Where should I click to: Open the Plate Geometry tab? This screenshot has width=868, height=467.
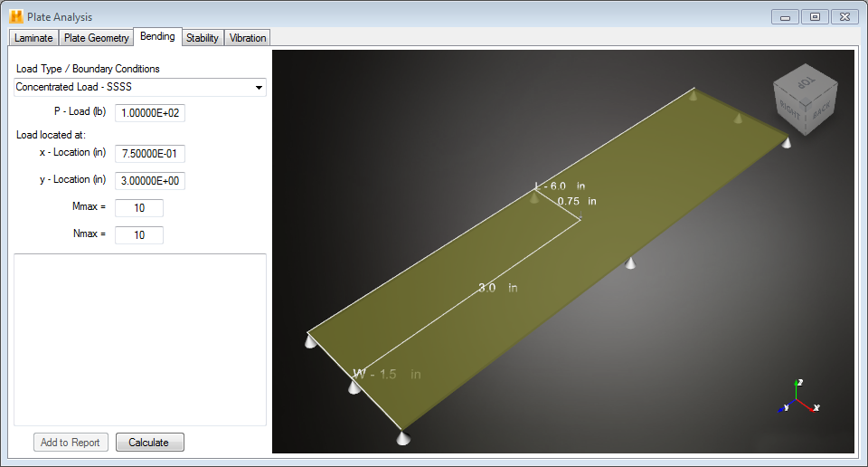pyautogui.click(x=97, y=38)
